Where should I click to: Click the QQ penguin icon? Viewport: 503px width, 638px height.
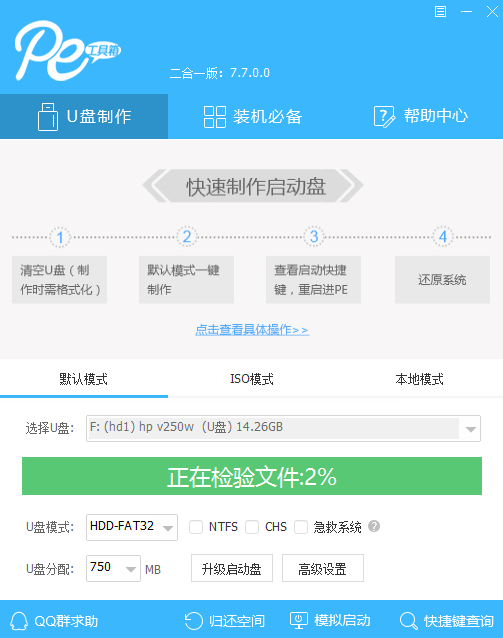(x=19, y=621)
